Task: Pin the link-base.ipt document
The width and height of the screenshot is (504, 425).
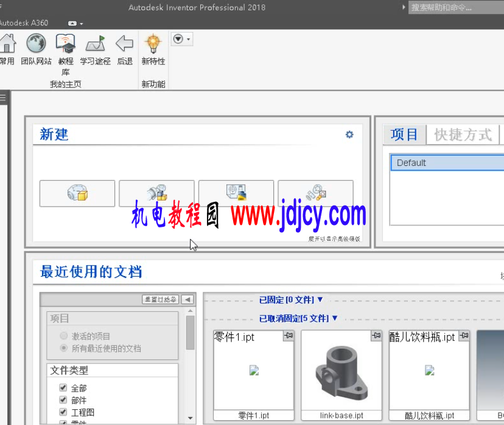Action: click(376, 336)
